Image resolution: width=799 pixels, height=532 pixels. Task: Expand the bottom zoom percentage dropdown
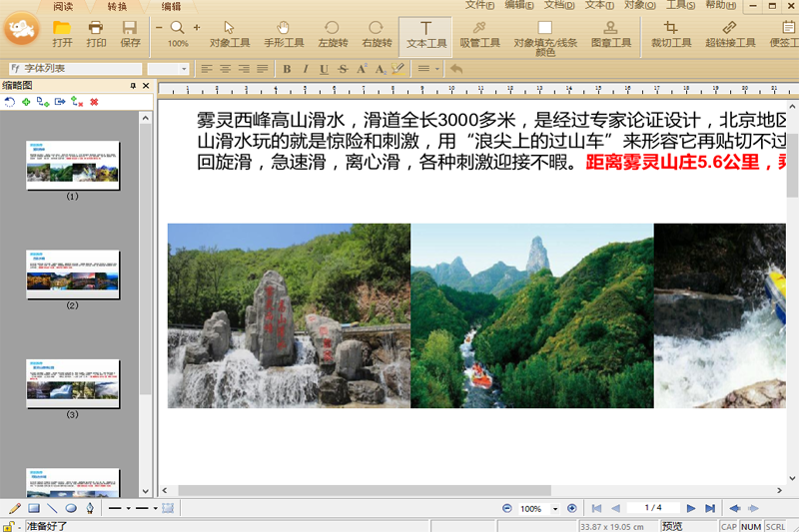554,509
